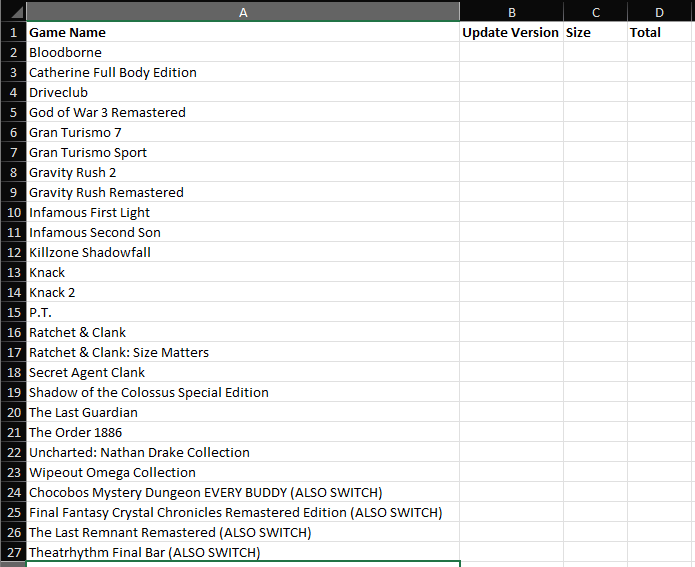The image size is (695, 567).
Task: Click the Game Name header cell
Action: [243, 32]
